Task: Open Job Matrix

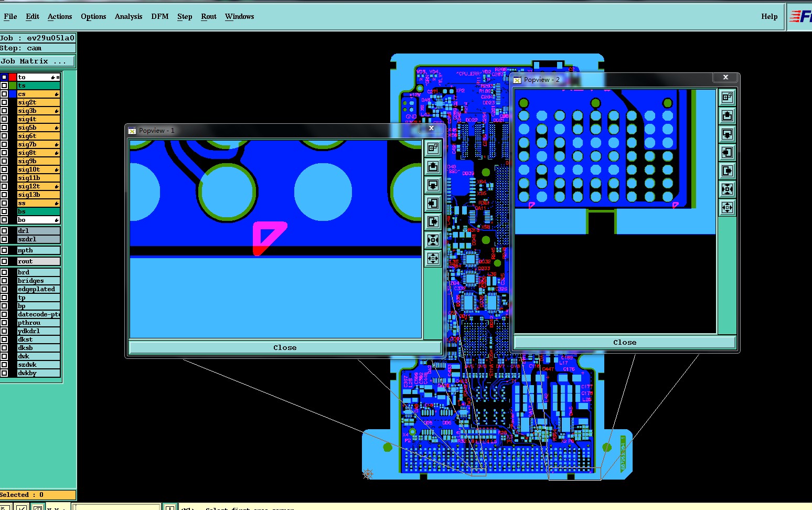Action: [x=38, y=61]
